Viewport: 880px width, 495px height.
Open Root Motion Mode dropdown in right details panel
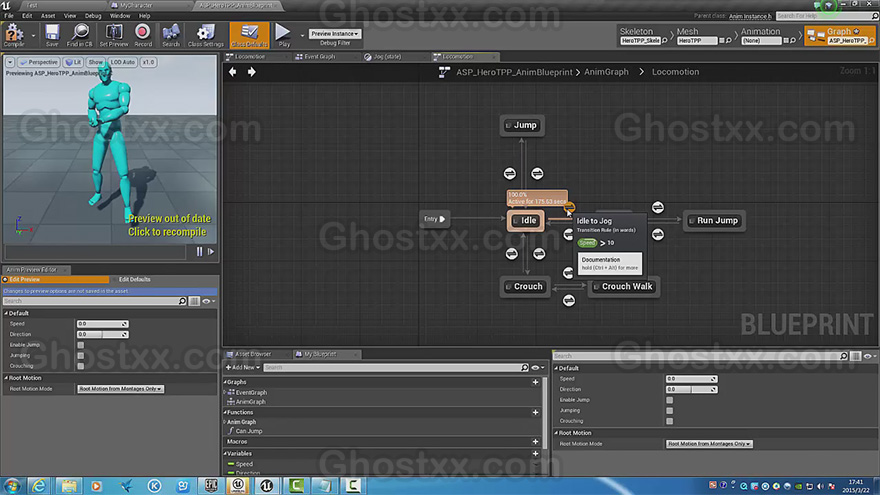[x=709, y=443]
